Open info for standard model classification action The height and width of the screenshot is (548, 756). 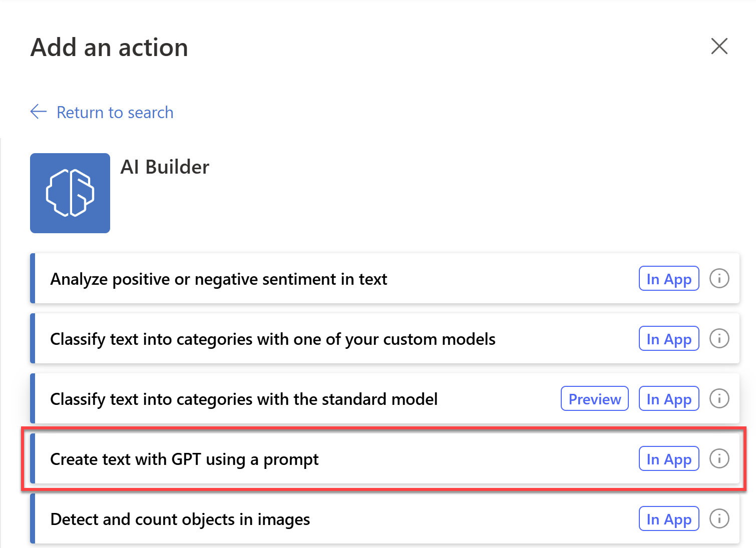point(719,398)
